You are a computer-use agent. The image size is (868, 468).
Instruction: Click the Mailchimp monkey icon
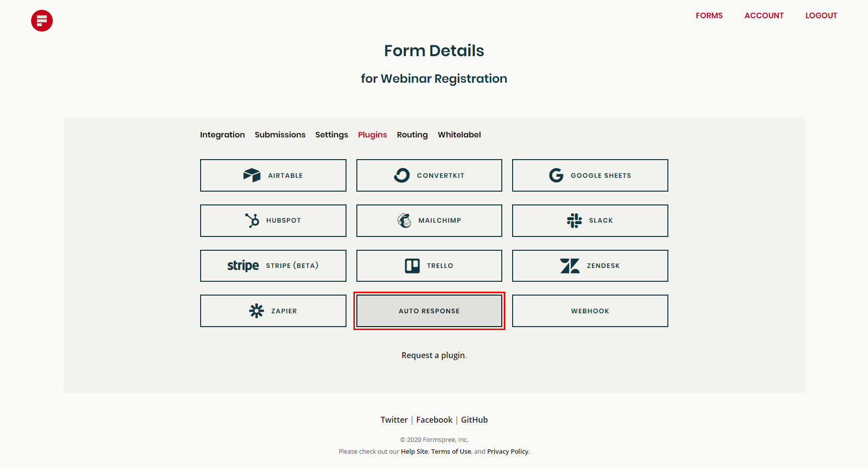tap(405, 220)
